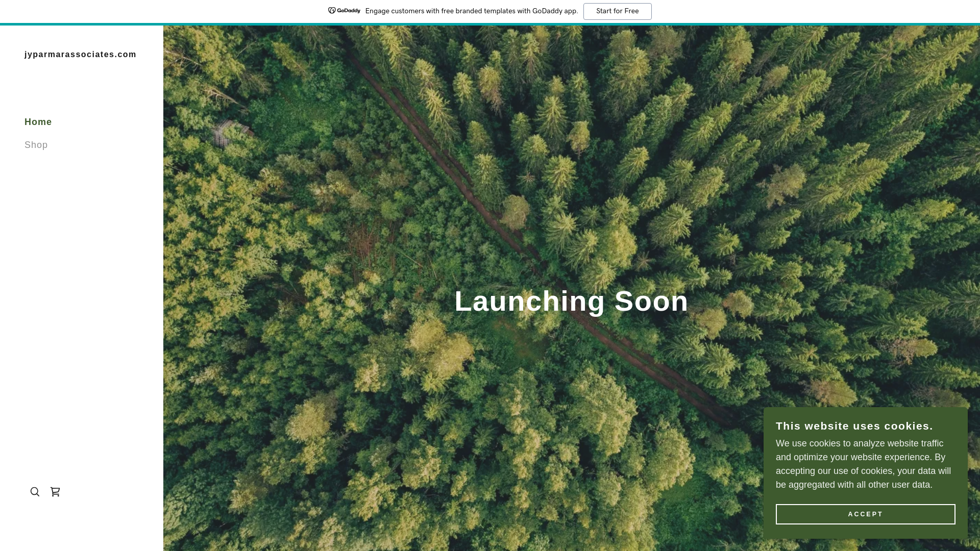
Task: Open the search icon in sidebar
Action: click(x=35, y=492)
